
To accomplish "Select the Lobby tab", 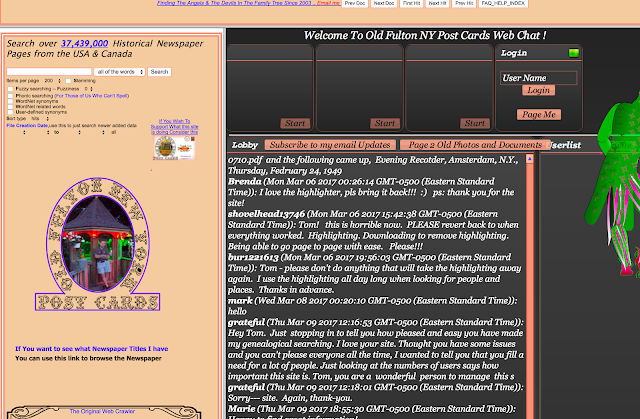I will pos(245,145).
